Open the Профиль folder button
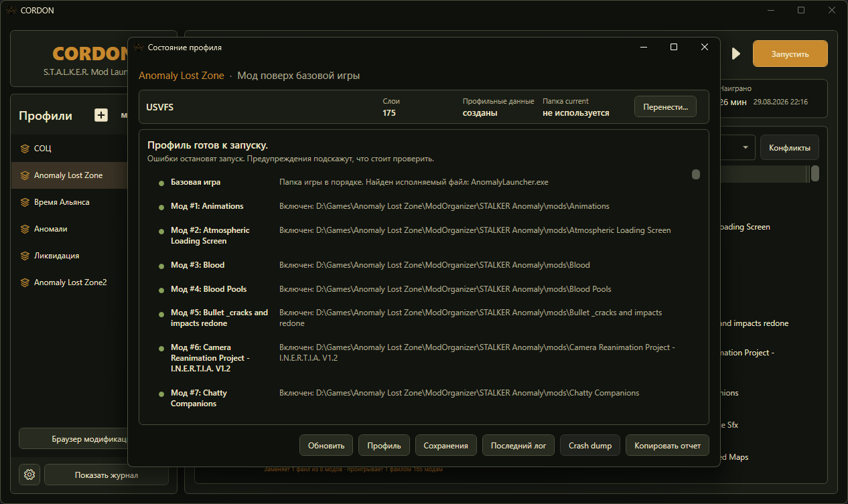Viewport: 848px width, 504px height. [384, 445]
